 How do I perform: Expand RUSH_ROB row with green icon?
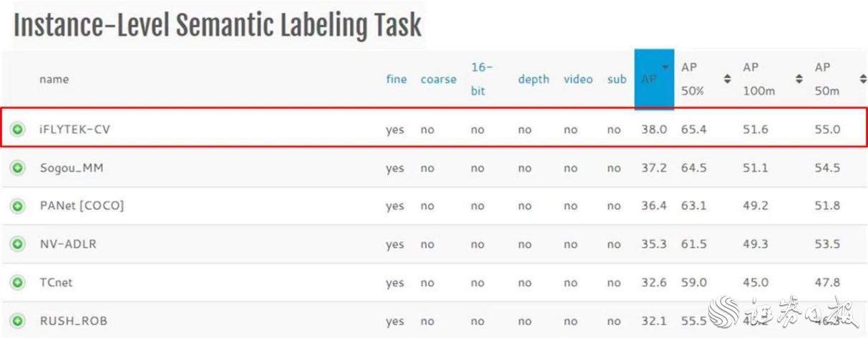[x=17, y=321]
